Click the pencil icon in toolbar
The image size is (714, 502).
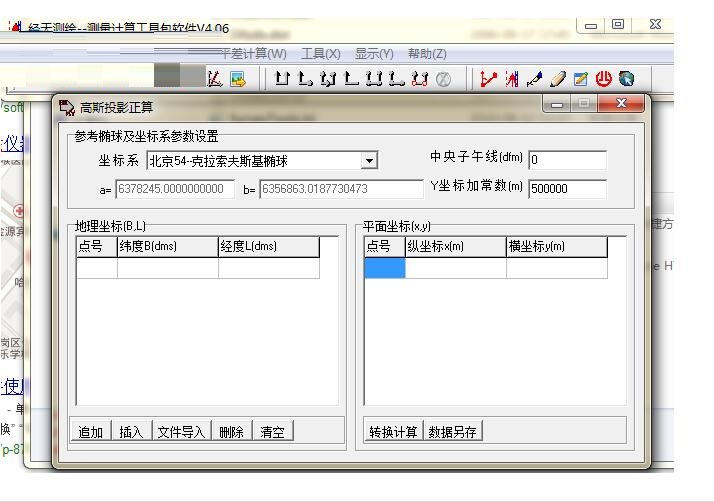[558, 79]
